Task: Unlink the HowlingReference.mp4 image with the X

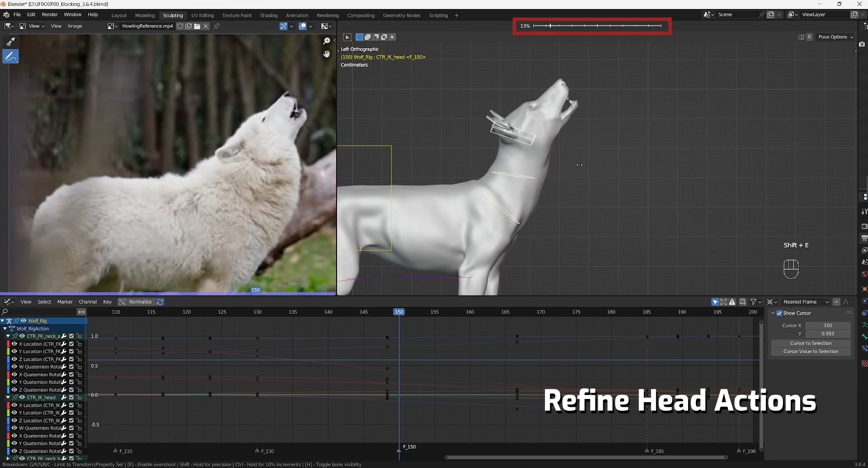Action: tap(206, 26)
